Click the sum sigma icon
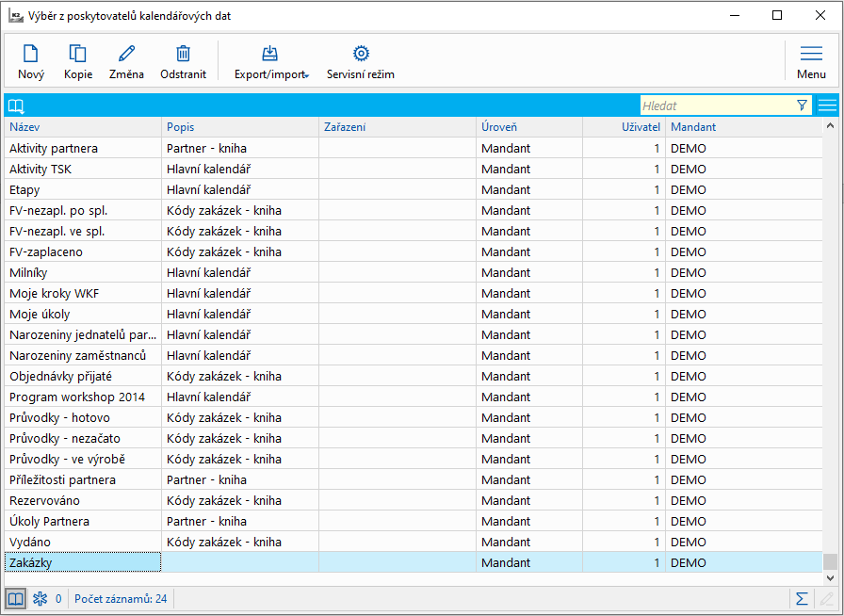The image size is (844, 616). pos(802,598)
